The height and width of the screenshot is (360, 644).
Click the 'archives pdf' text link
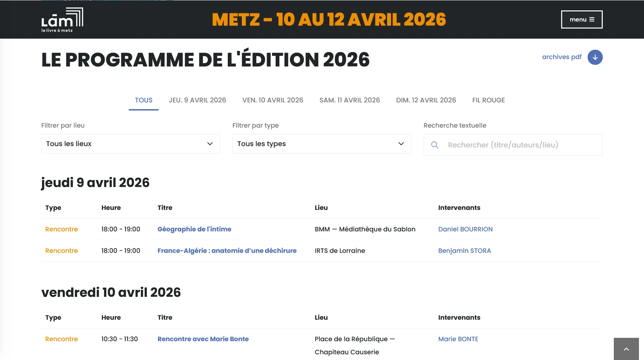point(561,57)
